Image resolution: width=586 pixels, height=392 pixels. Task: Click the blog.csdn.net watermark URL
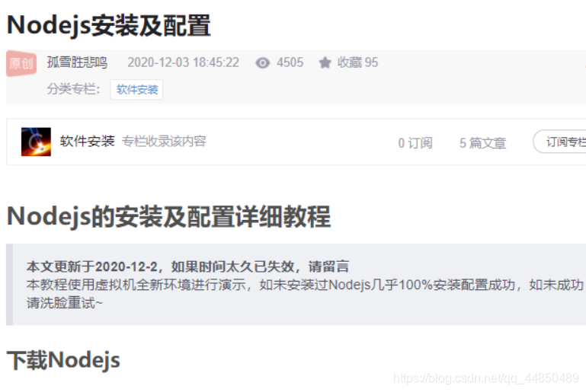pyautogui.click(x=486, y=378)
